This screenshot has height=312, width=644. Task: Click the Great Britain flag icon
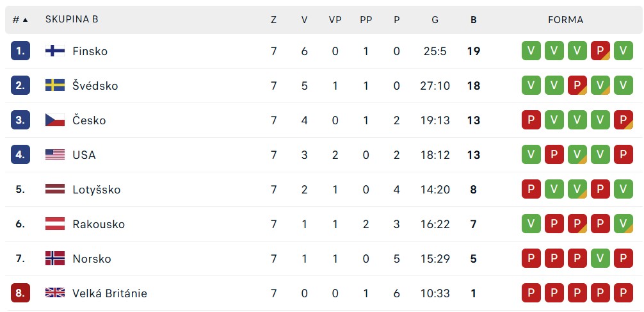54,293
